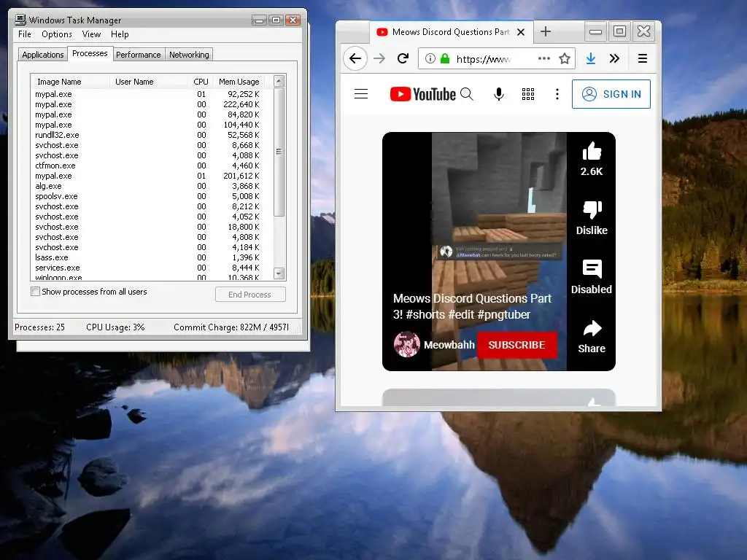Subscribe to Meowbahh channel
The width and height of the screenshot is (747, 560).
point(516,345)
